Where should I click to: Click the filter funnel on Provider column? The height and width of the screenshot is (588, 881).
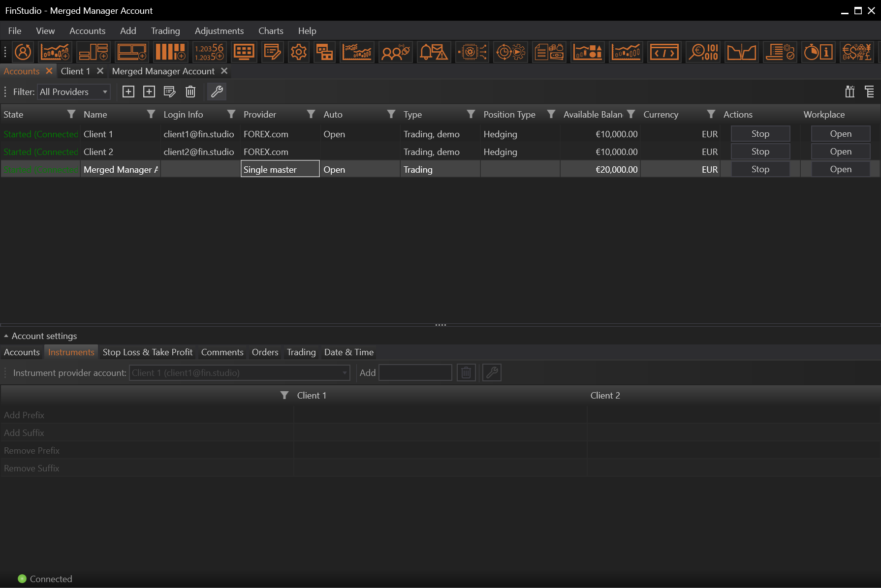click(311, 114)
